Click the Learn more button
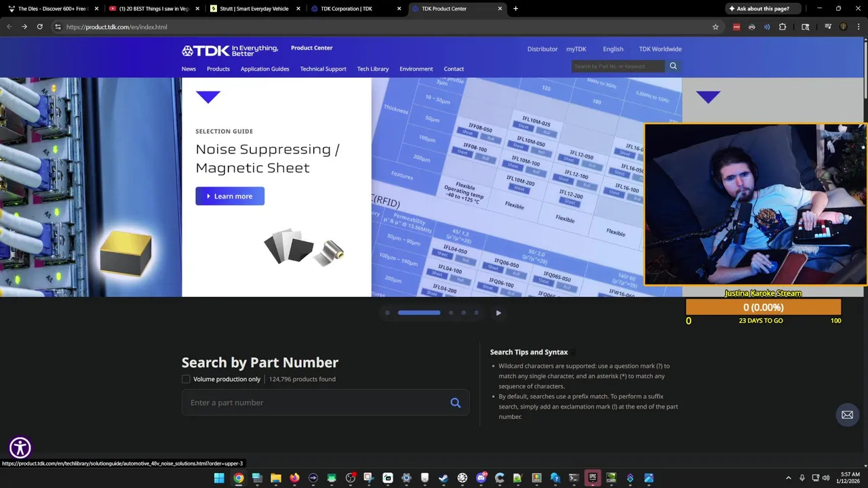Viewport: 868px width, 488px height. pyautogui.click(x=230, y=196)
